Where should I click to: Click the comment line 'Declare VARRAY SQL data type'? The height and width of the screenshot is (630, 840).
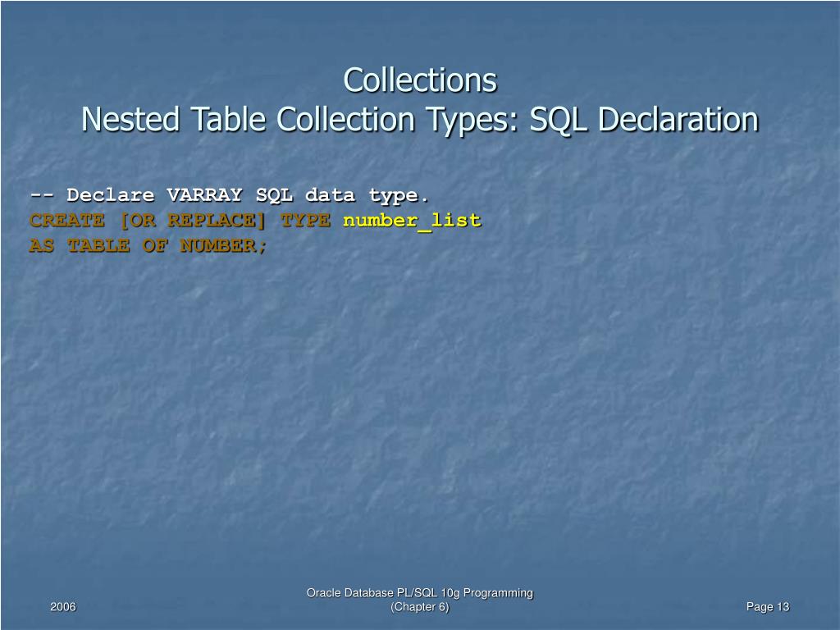point(229,195)
